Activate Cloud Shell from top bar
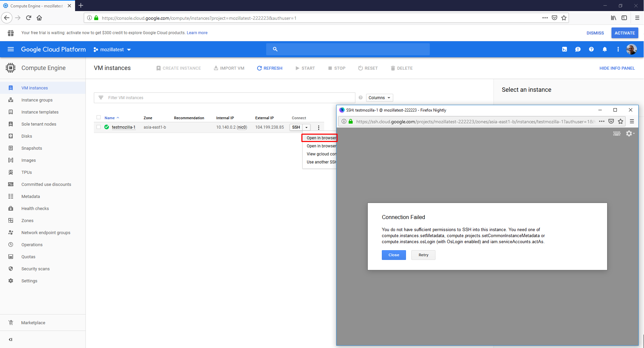Viewport: 644px width, 348px height. pyautogui.click(x=565, y=49)
